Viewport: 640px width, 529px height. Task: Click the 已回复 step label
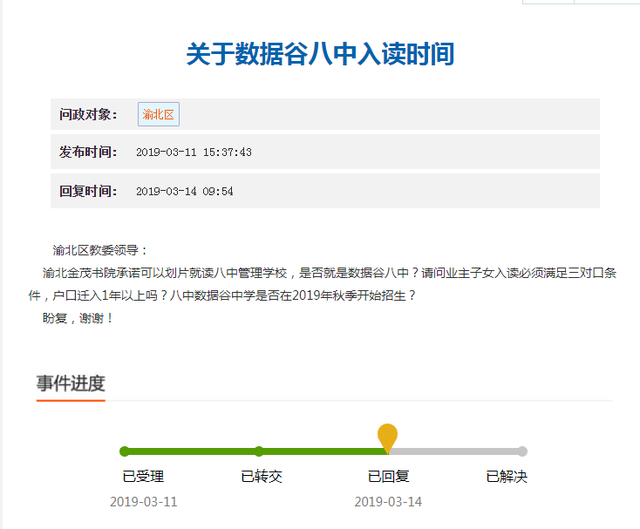coord(388,476)
